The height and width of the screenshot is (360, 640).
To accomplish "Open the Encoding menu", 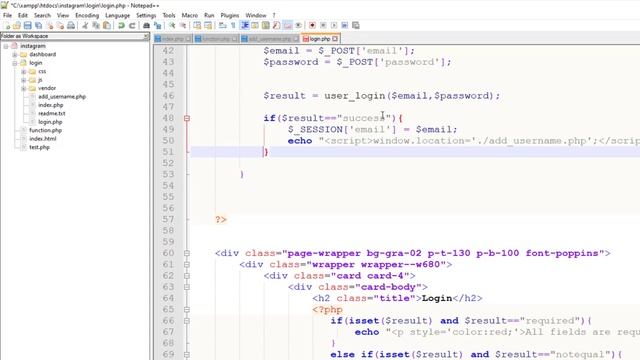I will [87, 16].
